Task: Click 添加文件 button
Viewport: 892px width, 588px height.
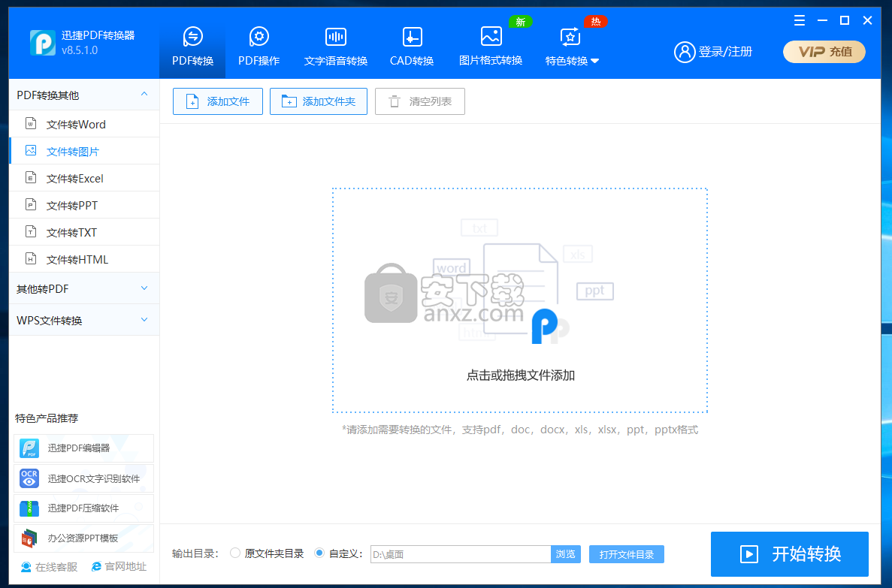Action: click(x=218, y=101)
